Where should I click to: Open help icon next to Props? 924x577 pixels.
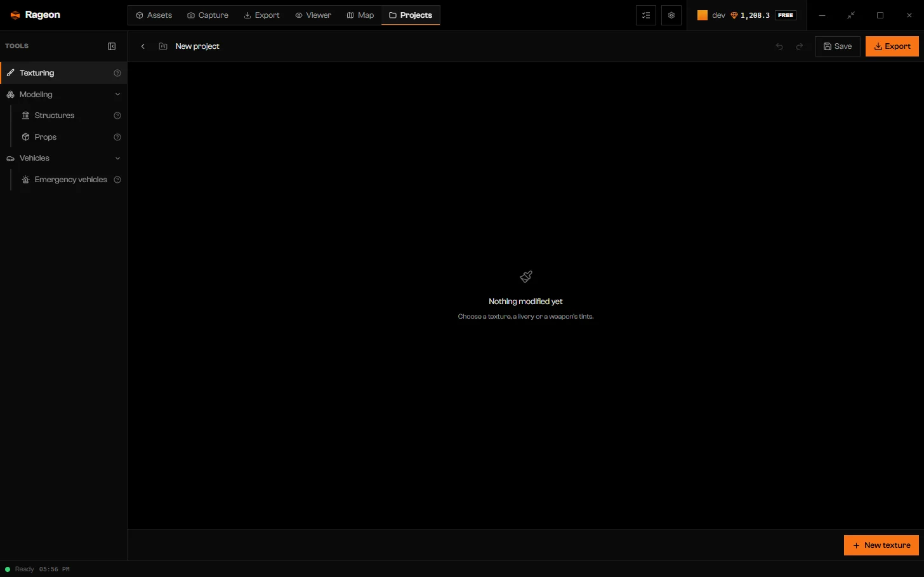coord(117,137)
